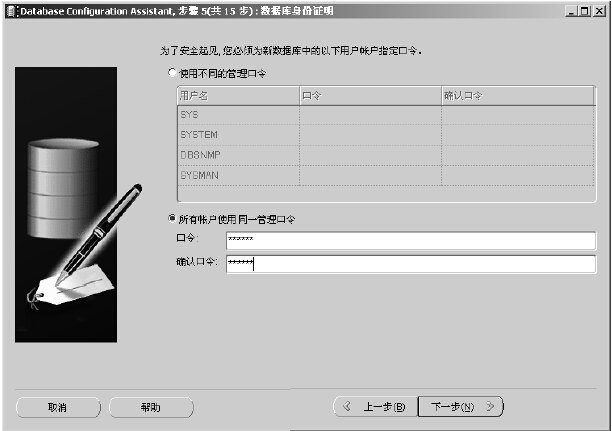
Task: Select 使用不同的管理口令 radio button
Action: [x=172, y=73]
